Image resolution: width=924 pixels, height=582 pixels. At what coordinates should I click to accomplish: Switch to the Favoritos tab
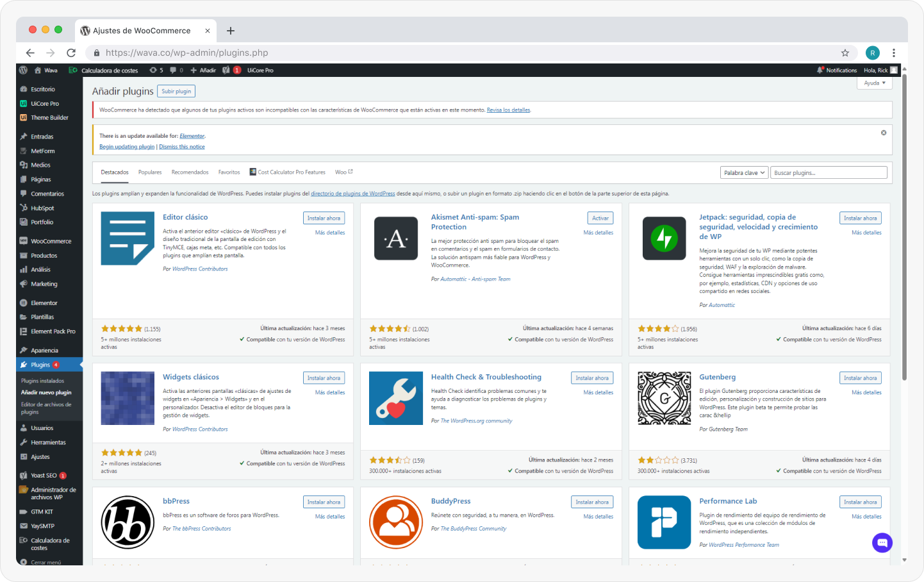pos(229,172)
